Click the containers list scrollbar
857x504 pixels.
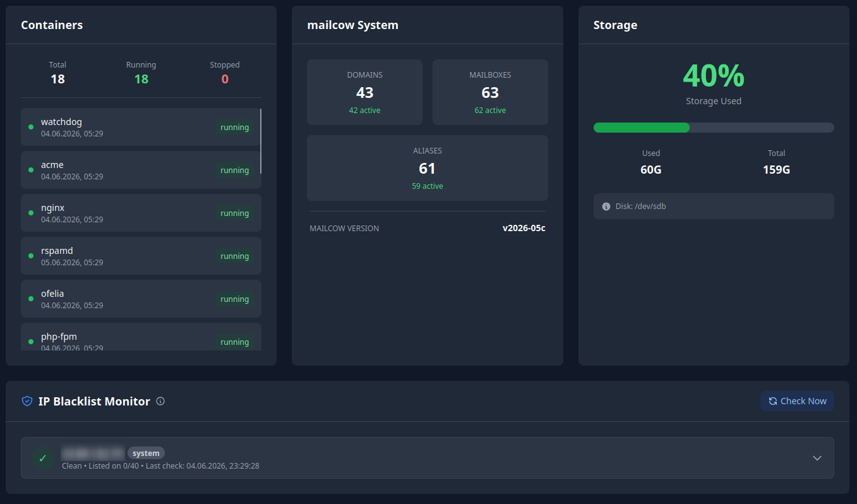[261, 141]
